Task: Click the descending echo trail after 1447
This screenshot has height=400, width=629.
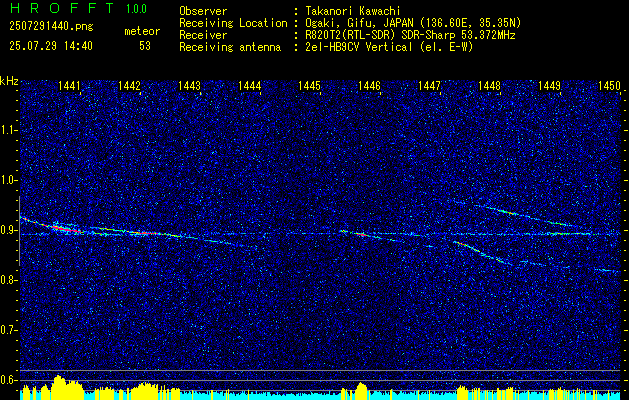Action: coord(483,254)
